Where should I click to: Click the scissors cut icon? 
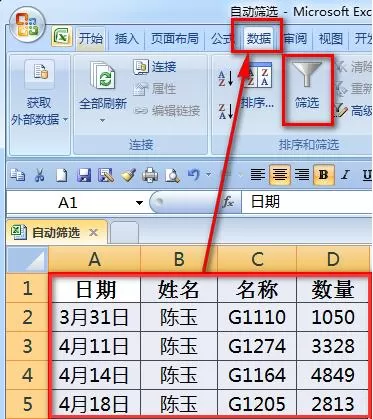[x=40, y=175]
